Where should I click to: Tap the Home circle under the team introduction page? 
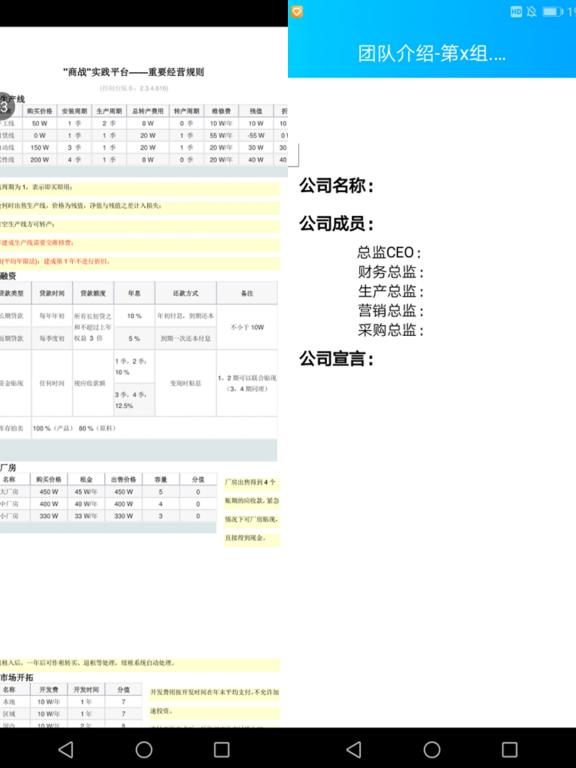coord(432,749)
